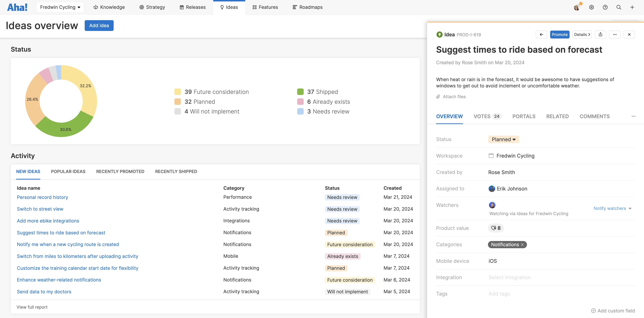Click the green Shipped legend swatch
This screenshot has width=644, height=318.
tap(300, 92)
